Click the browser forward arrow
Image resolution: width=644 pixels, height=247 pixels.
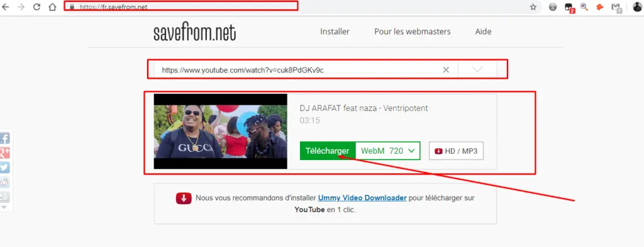21,7
